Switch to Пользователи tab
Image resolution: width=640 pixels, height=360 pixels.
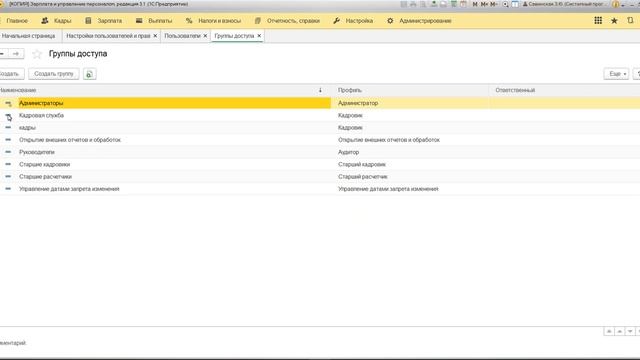(182, 36)
